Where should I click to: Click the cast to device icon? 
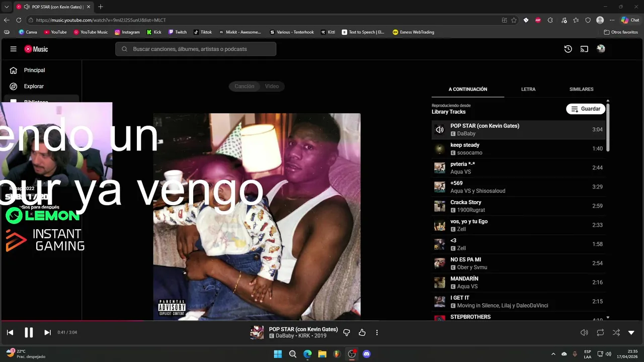click(584, 49)
